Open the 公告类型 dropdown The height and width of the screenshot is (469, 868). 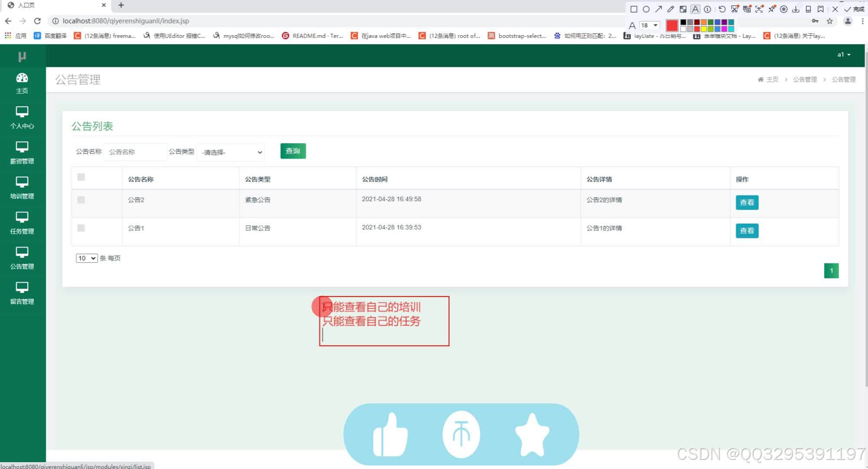click(230, 152)
